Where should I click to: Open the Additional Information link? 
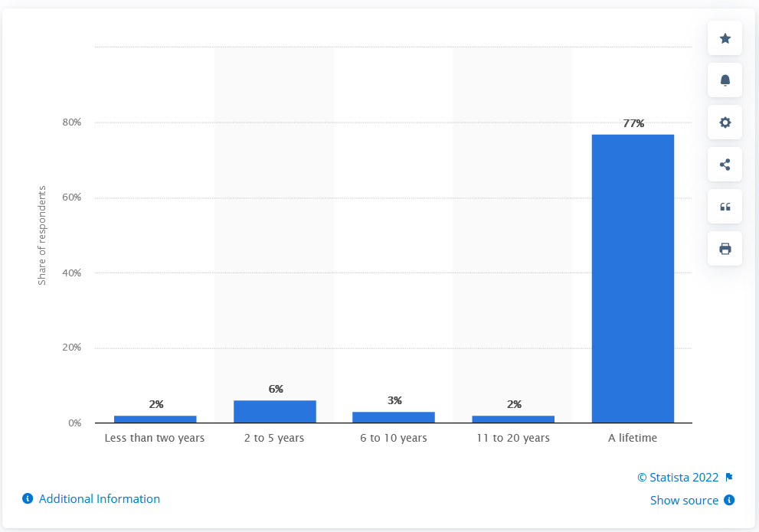coord(100,498)
